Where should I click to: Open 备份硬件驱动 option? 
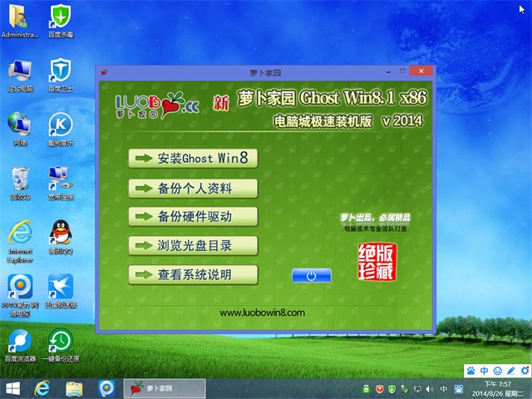[193, 216]
